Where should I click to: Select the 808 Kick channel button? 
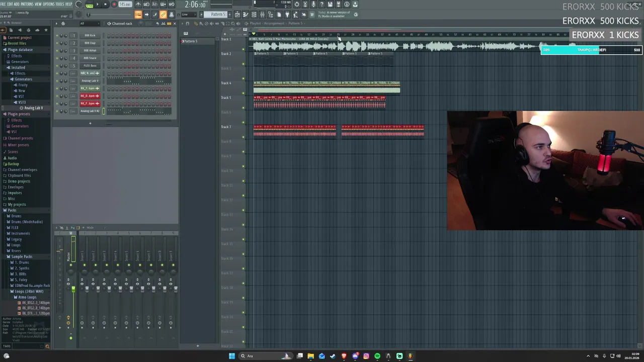(x=90, y=35)
